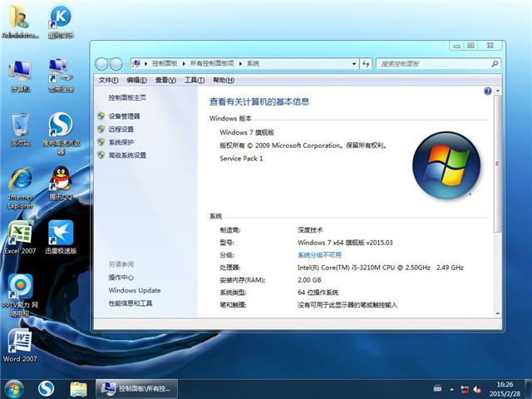
Task: Expand the arrow after 控制面板 breadcrumb
Action: [x=184, y=64]
